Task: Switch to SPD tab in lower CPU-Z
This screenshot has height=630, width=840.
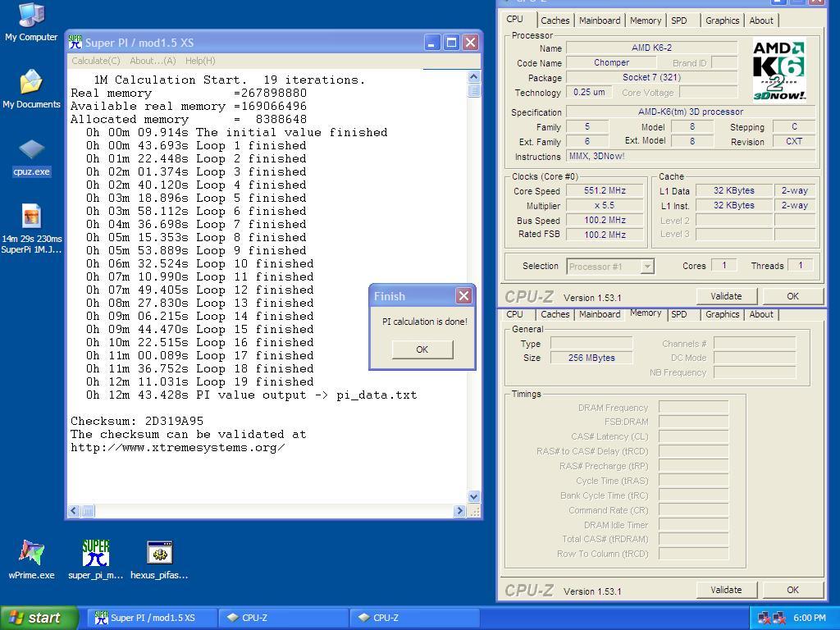Action: click(x=678, y=314)
